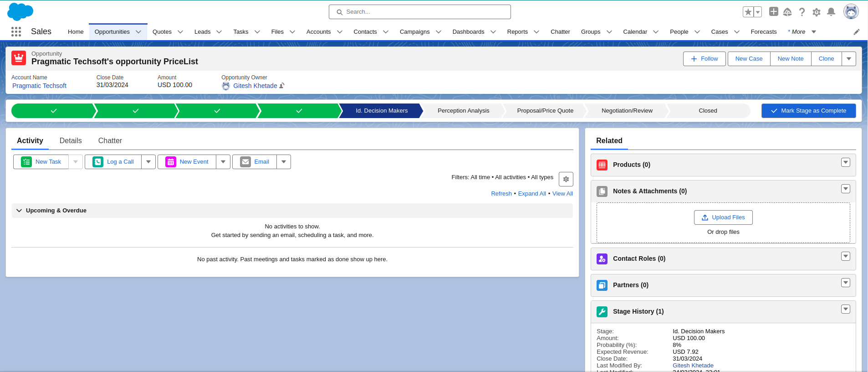This screenshot has width=868, height=372.
Task: Click the Clone button
Action: [826, 59]
